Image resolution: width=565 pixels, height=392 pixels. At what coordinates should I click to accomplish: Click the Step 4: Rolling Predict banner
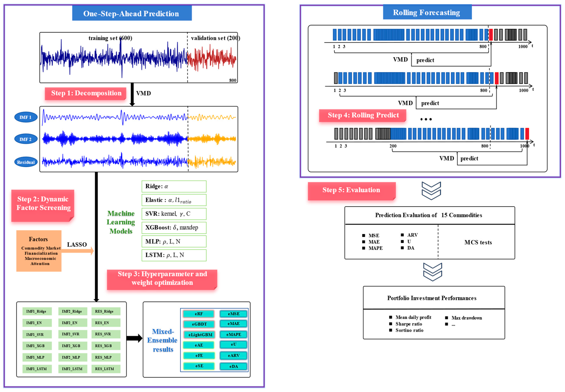pyautogui.click(x=362, y=115)
